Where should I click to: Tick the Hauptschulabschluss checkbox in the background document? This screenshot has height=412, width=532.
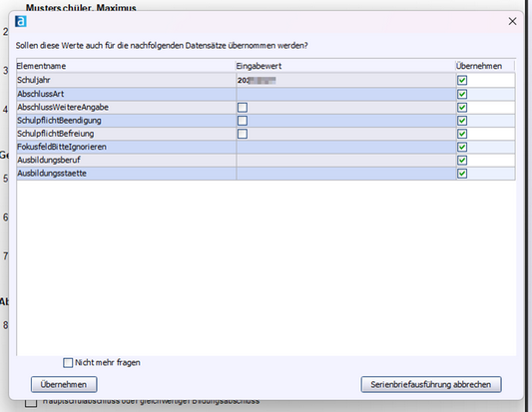[x=31, y=404]
